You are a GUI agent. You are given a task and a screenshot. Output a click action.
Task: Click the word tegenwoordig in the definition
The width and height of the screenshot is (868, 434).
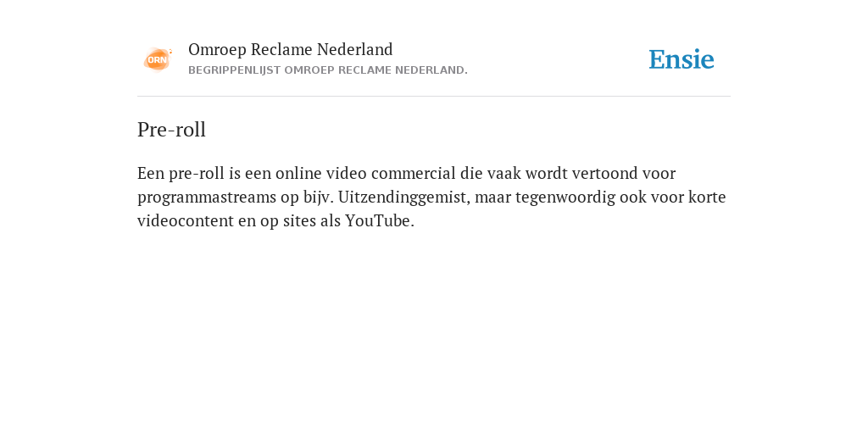pos(565,198)
